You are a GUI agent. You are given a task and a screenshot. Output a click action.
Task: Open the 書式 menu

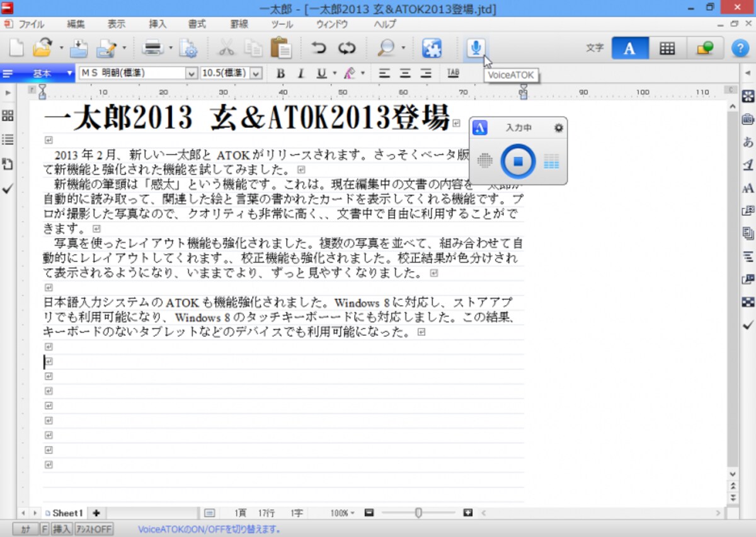pos(197,24)
